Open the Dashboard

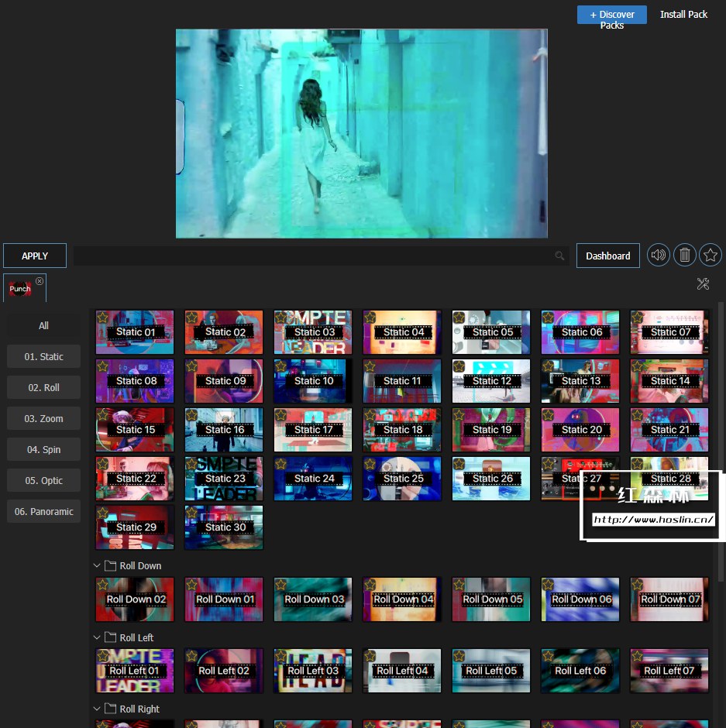click(608, 256)
